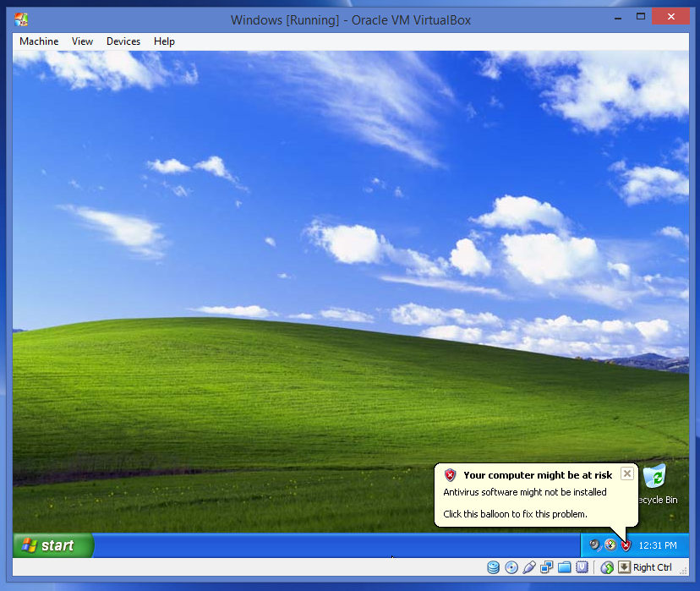
Task: Click the hard disk activity status icon
Action: (x=494, y=567)
